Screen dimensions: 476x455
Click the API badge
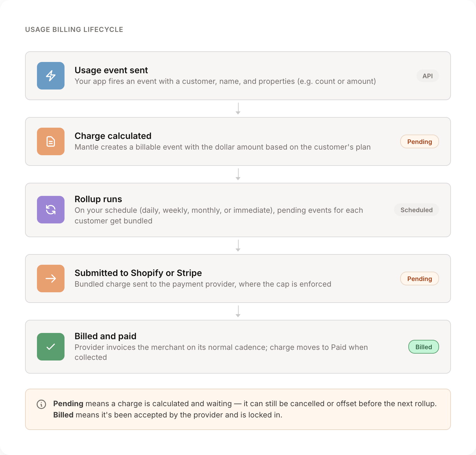[427, 76]
